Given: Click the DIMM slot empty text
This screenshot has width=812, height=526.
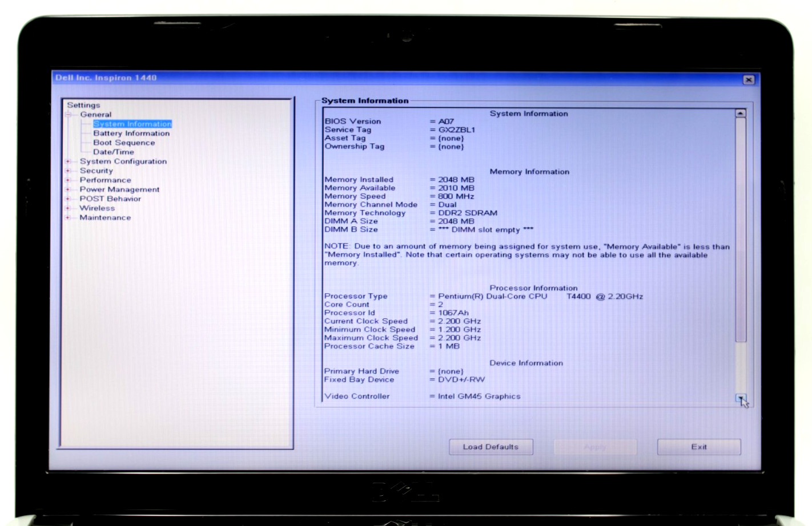Looking at the screenshot, I should point(485,229).
